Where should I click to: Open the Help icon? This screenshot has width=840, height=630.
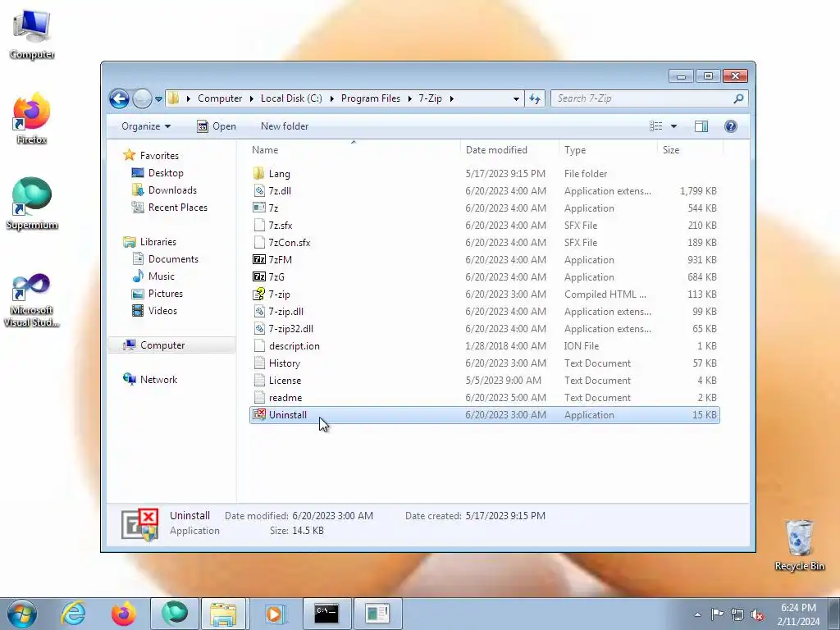click(731, 126)
